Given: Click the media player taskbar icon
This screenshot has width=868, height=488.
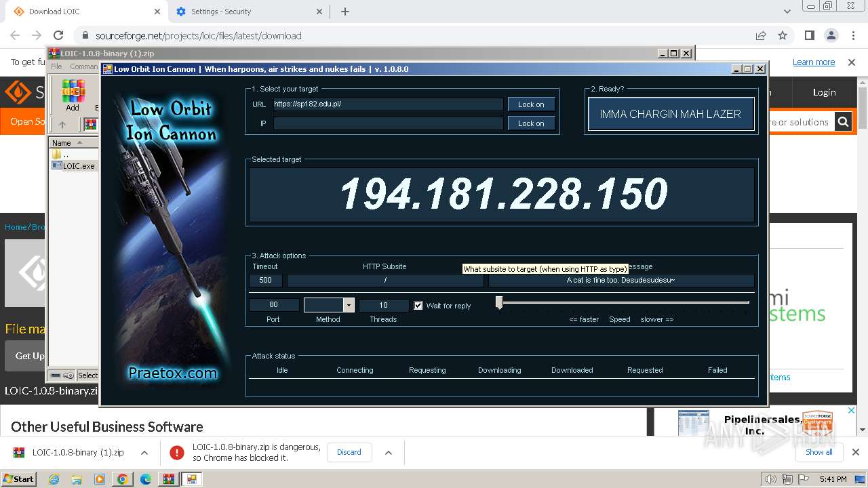Looking at the screenshot, I should tap(100, 479).
